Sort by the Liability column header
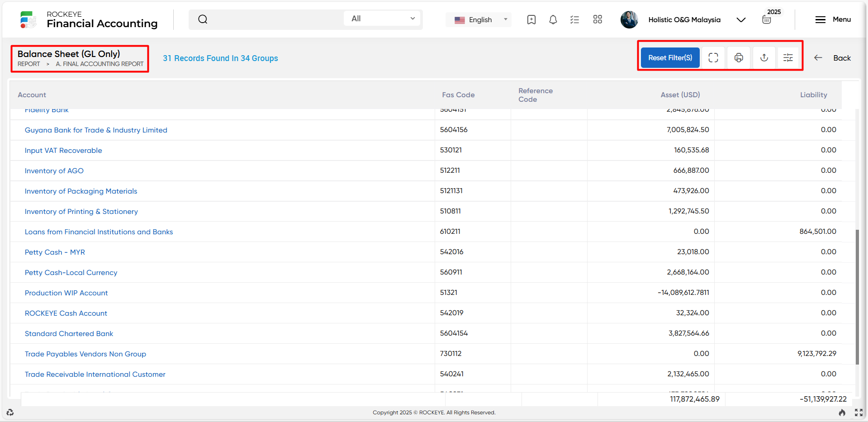 click(x=813, y=95)
